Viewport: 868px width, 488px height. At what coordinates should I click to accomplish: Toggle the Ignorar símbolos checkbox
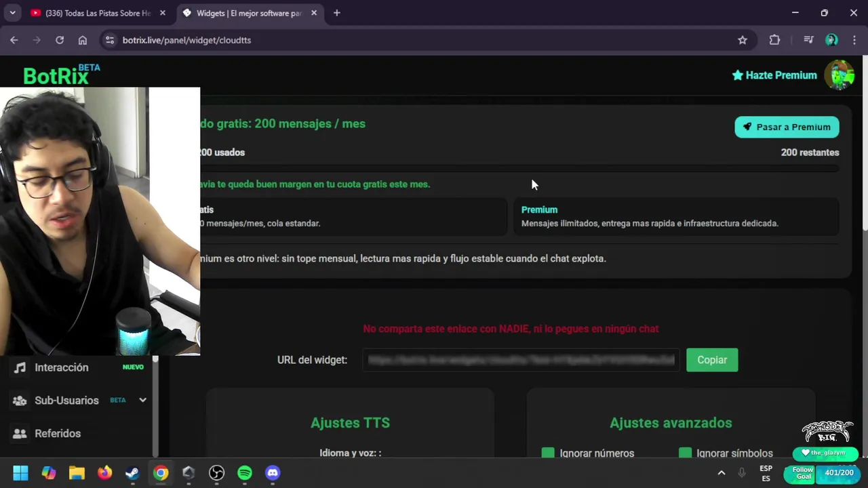(x=685, y=453)
